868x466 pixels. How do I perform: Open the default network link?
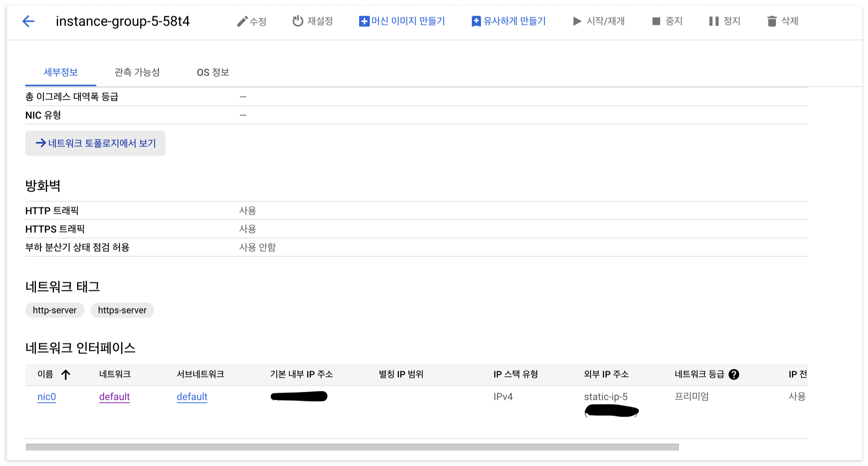click(x=114, y=397)
